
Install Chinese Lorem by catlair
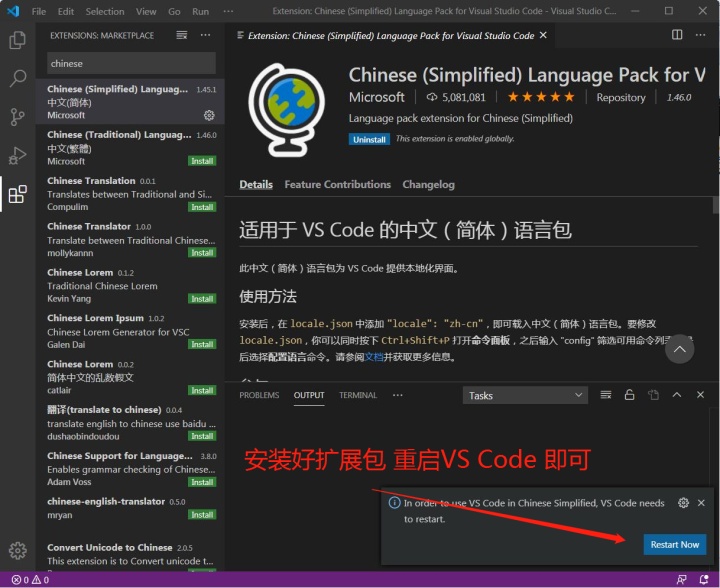(202, 390)
